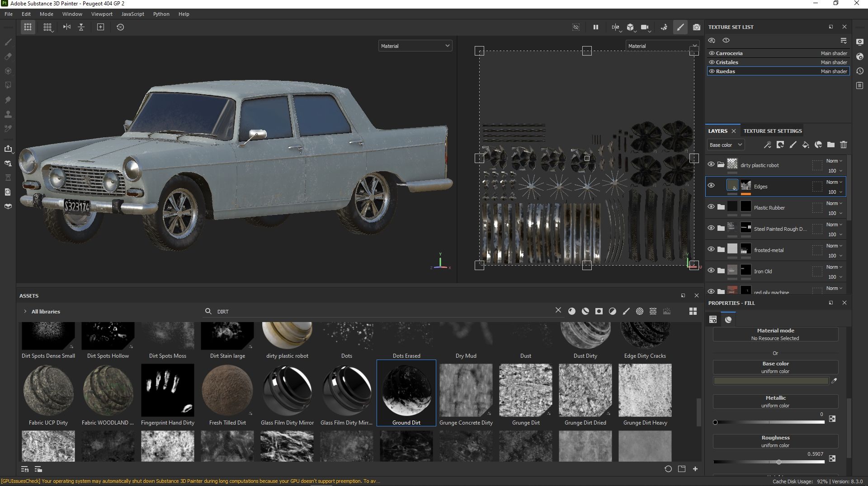Add a mask to the selected layer
Screen dimensions: 868x486
(x=780, y=145)
